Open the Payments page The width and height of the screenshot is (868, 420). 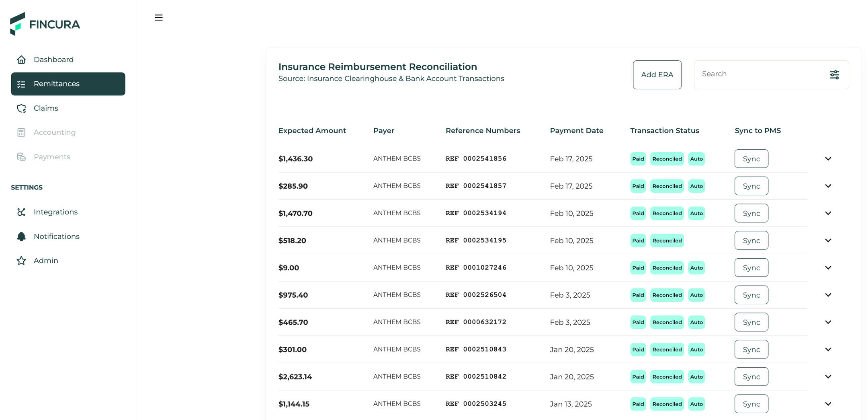click(52, 157)
